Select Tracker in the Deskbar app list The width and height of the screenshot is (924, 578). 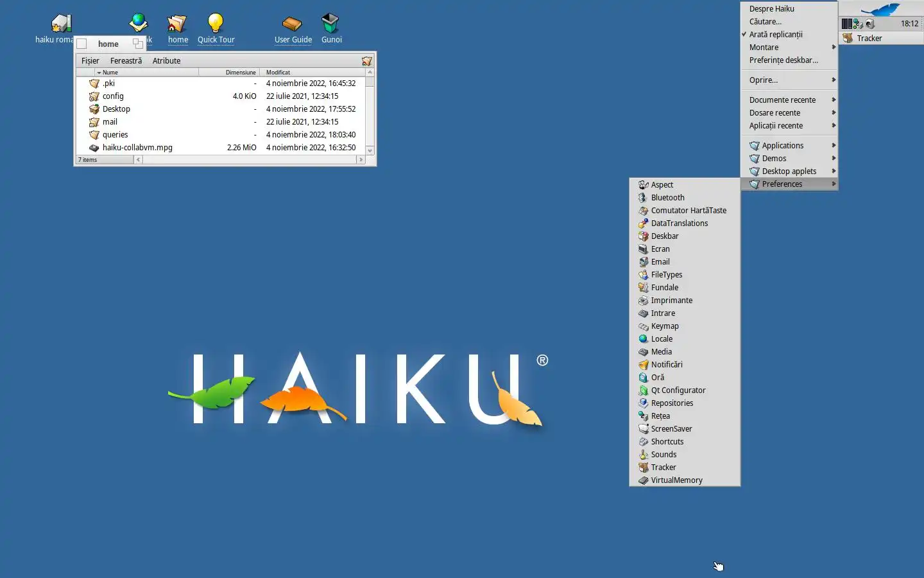pos(880,38)
